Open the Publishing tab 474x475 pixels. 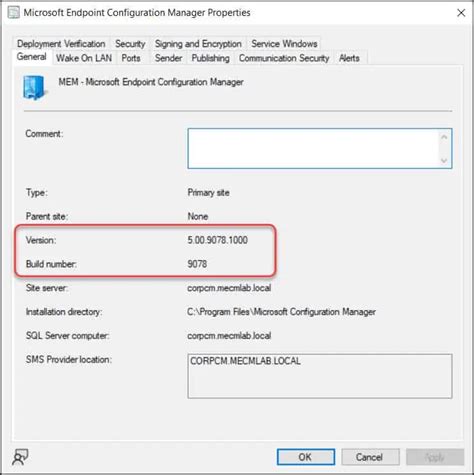pos(210,58)
